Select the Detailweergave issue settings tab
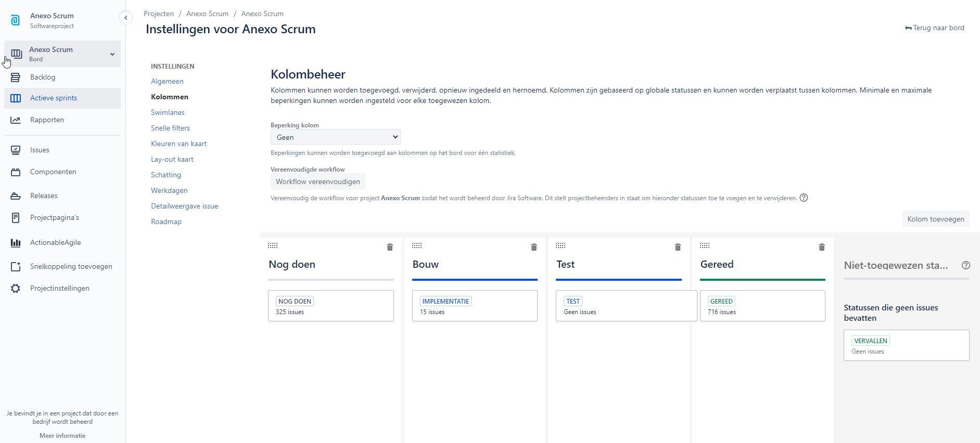The height and width of the screenshot is (443, 980). tap(185, 206)
